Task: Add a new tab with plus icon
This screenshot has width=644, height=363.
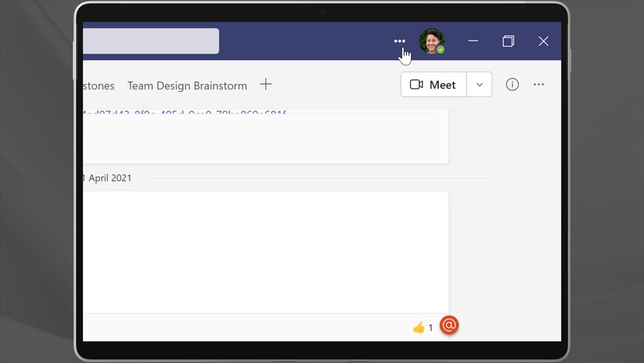Action: click(x=265, y=84)
